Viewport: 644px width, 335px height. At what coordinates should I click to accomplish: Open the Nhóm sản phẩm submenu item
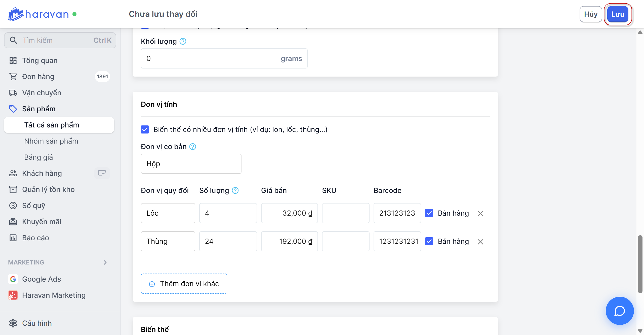(51, 141)
